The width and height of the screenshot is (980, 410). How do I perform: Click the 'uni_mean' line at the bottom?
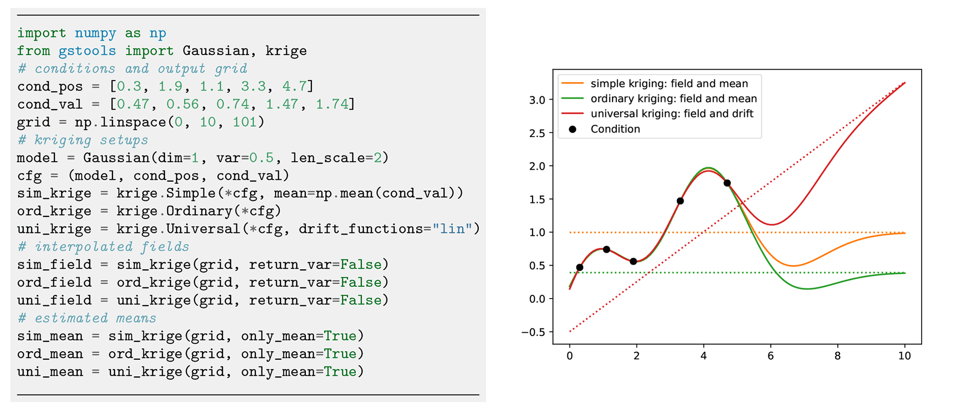[x=190, y=372]
